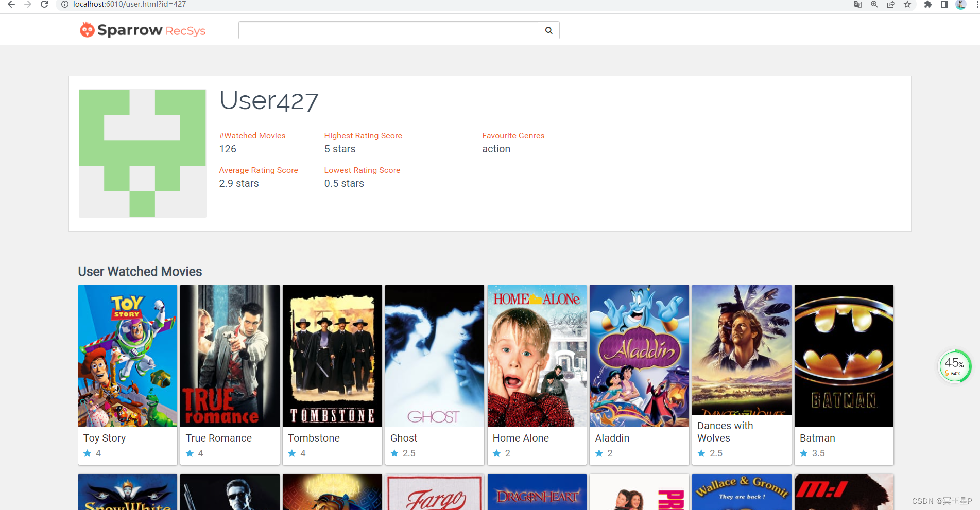Reload the page with the refresh icon
This screenshot has width=980, height=510.
44,4
